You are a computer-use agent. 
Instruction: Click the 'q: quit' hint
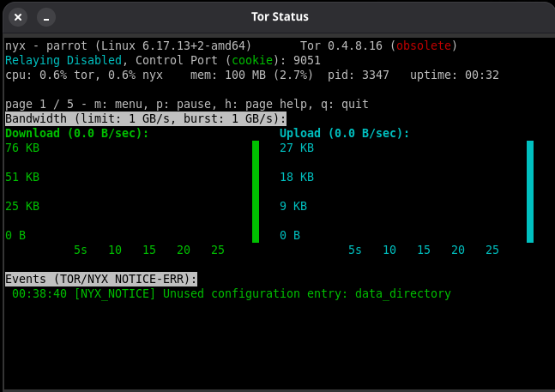coord(344,105)
